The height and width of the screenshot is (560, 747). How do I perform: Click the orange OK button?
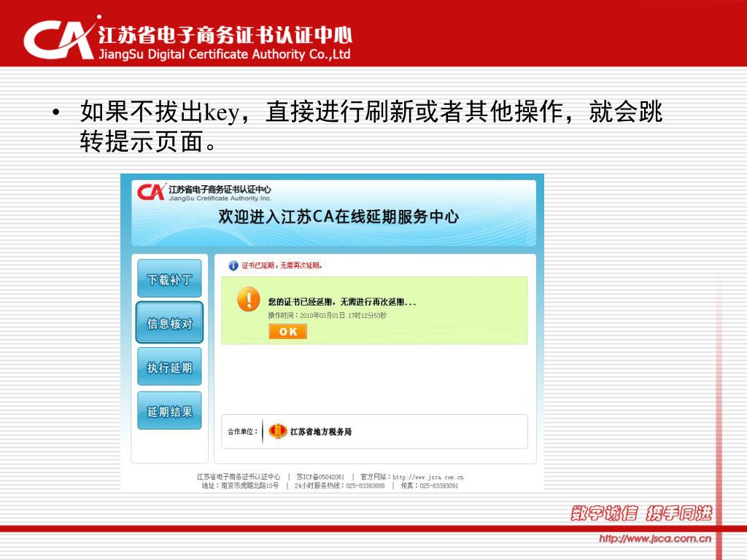[287, 332]
